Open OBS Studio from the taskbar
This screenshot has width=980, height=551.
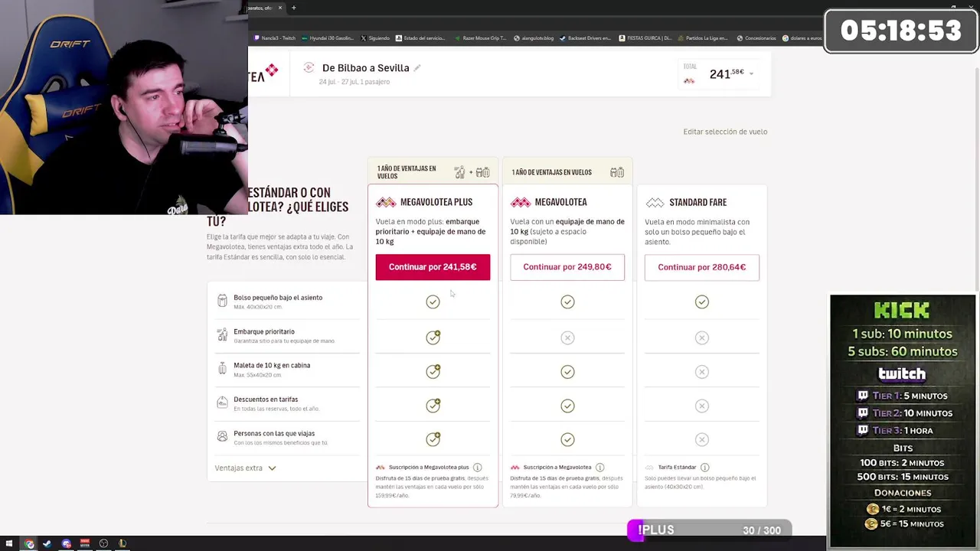click(103, 543)
